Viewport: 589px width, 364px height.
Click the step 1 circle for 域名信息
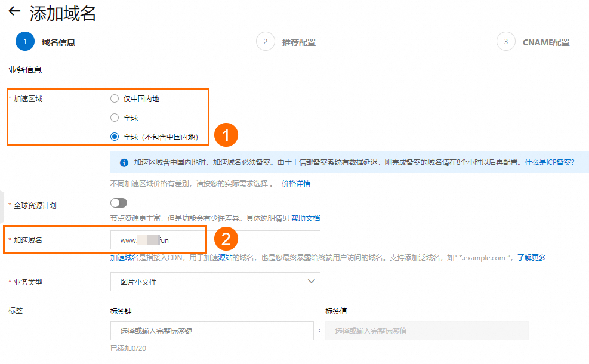coord(24,42)
